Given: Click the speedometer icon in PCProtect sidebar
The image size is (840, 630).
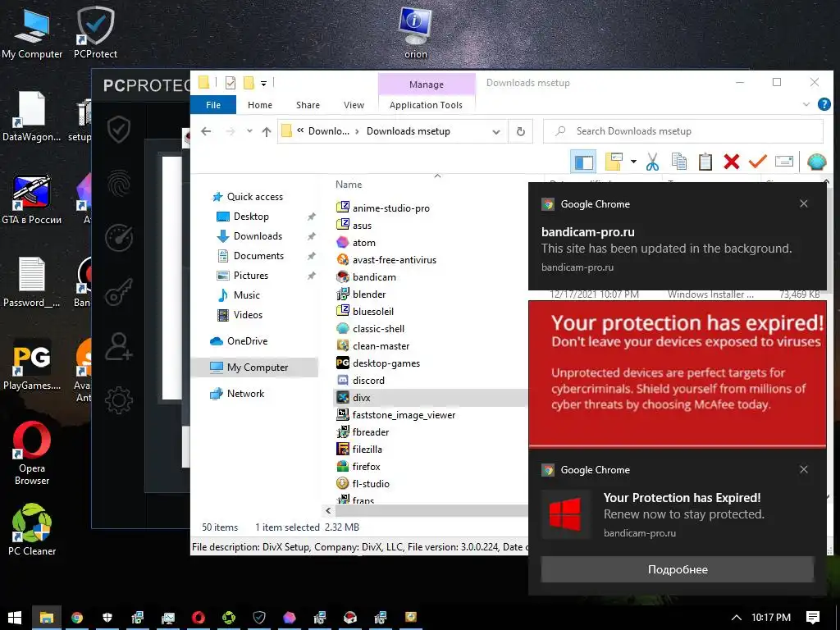Looking at the screenshot, I should [x=118, y=238].
